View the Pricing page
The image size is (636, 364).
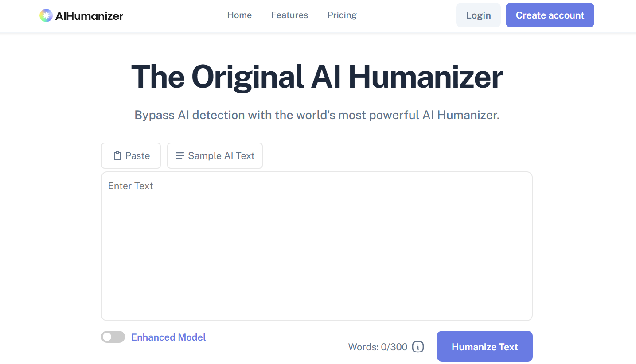342,15
